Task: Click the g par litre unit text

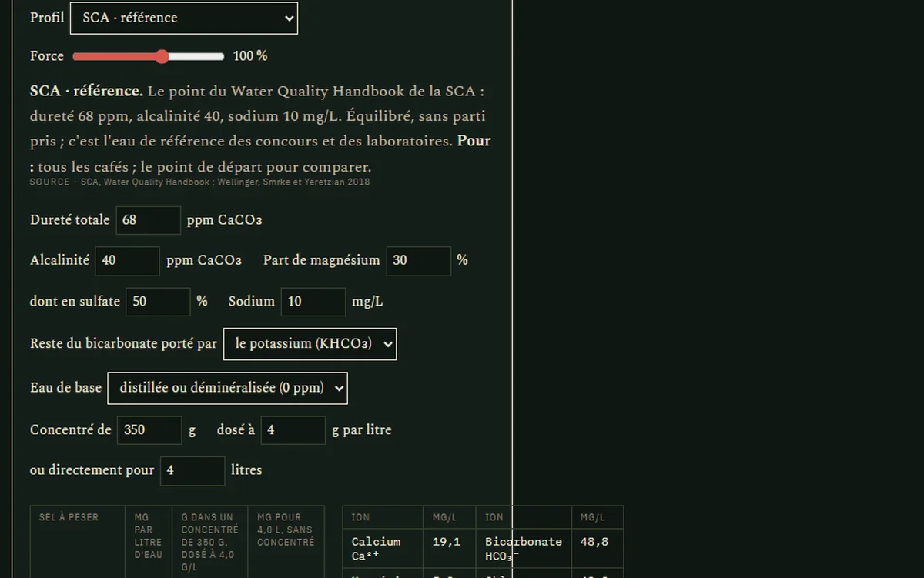Action: coord(362,430)
